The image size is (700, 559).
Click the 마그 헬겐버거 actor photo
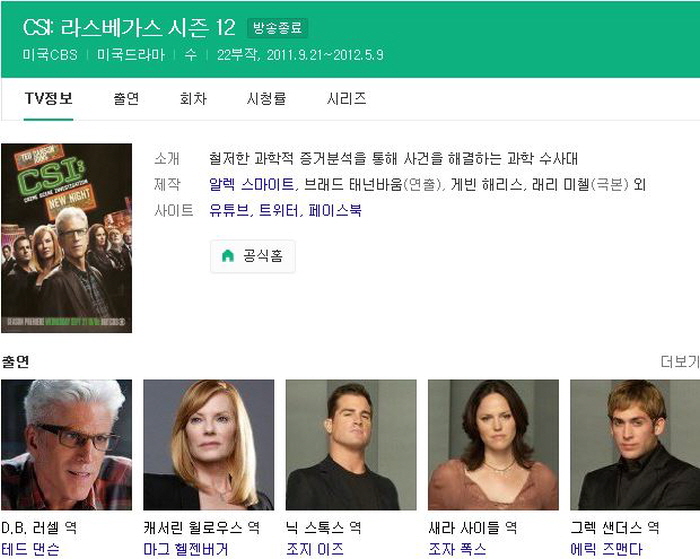coord(208,445)
